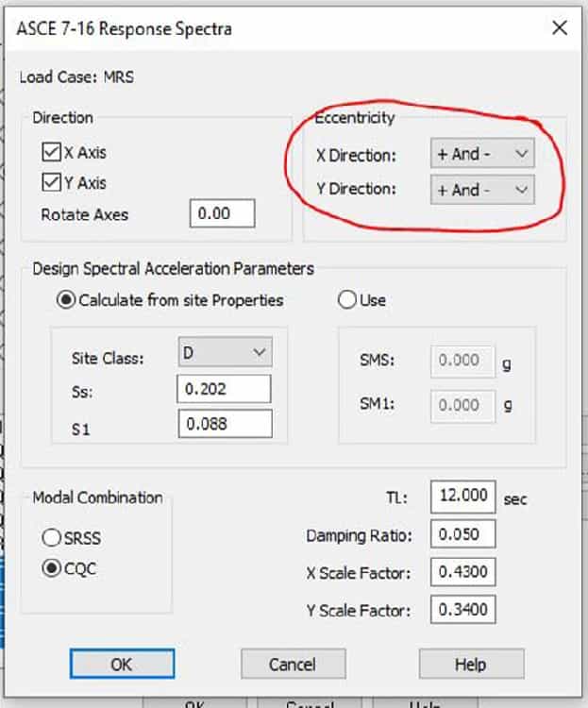Screen dimensions: 588x708
Task: Close the ASCE 7-16 Response Spectra dialog
Action: point(559,27)
